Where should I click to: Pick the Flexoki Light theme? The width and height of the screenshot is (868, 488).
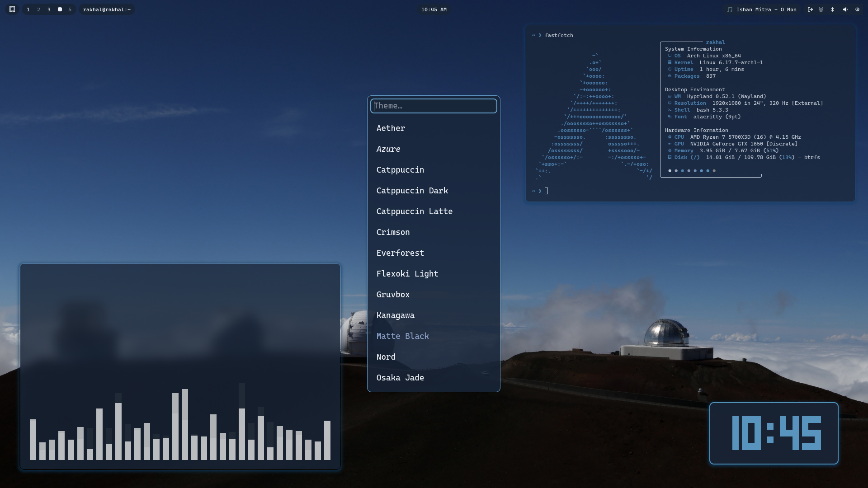pos(434,274)
